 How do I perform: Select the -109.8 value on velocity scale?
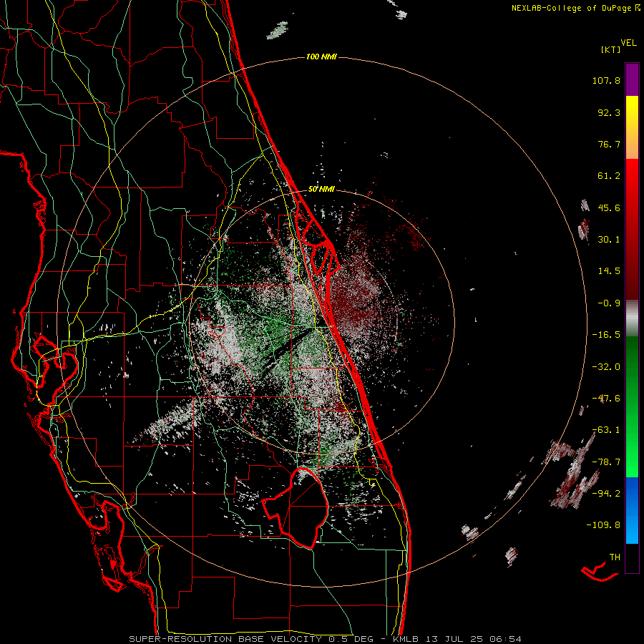pyautogui.click(x=603, y=525)
